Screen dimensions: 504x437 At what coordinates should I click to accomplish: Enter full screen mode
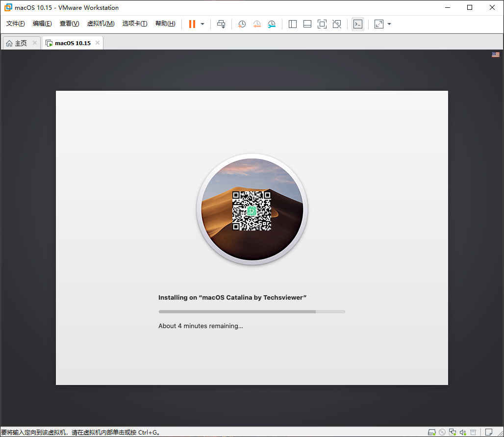322,24
